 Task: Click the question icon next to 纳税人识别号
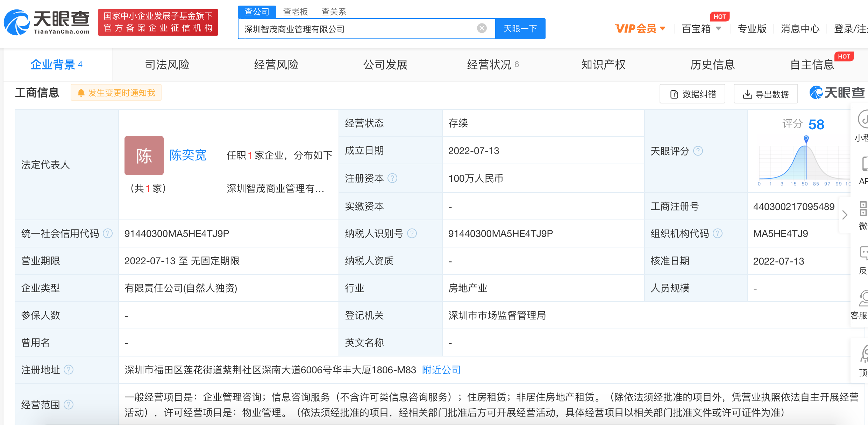412,233
